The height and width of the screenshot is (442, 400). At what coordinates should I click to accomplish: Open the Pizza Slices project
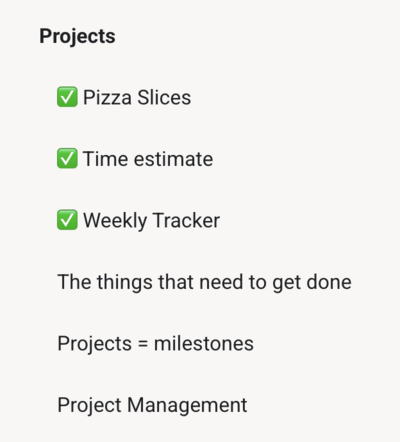pos(137,97)
